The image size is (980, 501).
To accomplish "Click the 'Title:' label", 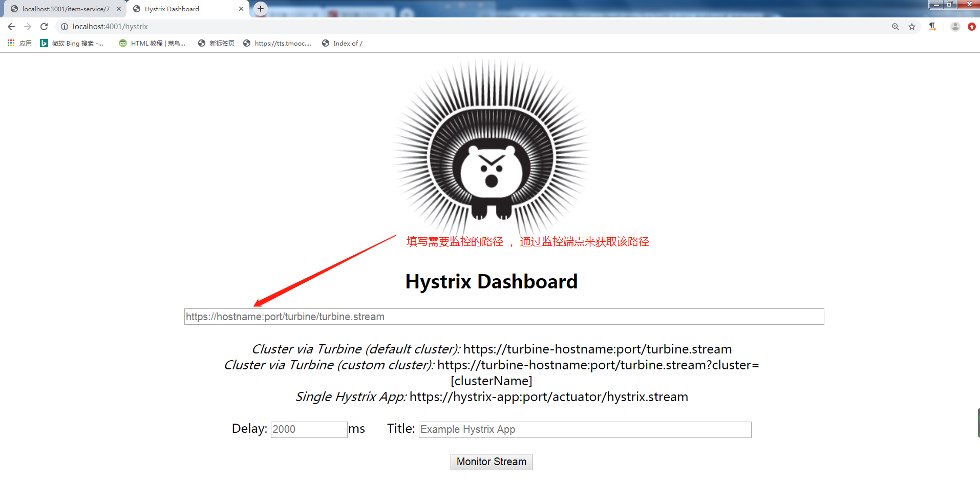I will point(401,428).
